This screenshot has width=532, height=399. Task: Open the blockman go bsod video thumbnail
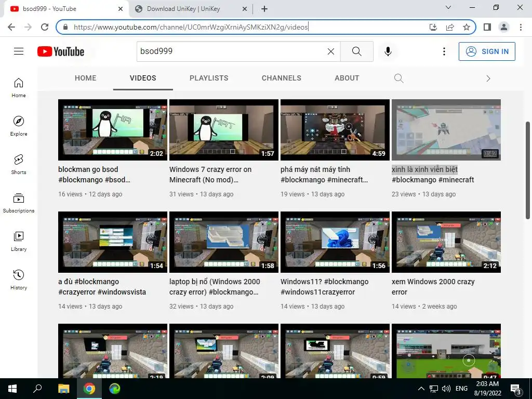[x=113, y=129]
